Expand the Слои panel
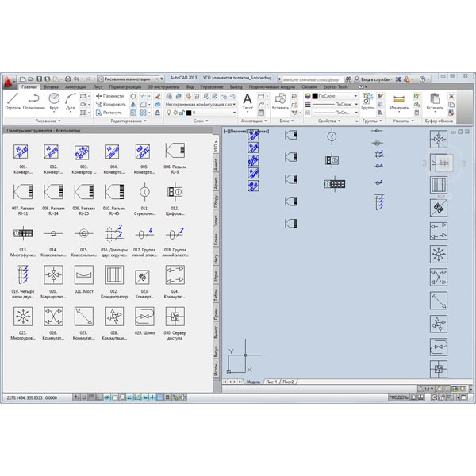 201,121
